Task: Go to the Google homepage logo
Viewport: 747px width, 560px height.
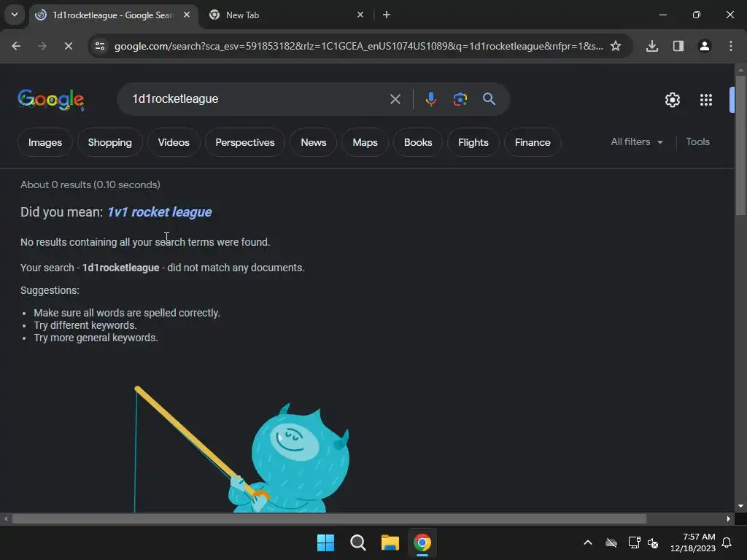Action: coord(51,99)
